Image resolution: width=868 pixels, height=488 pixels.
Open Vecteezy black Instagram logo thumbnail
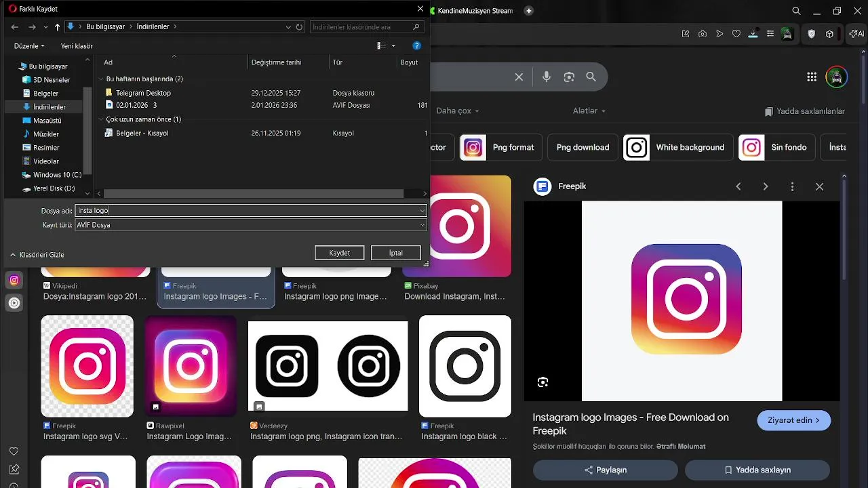328,366
